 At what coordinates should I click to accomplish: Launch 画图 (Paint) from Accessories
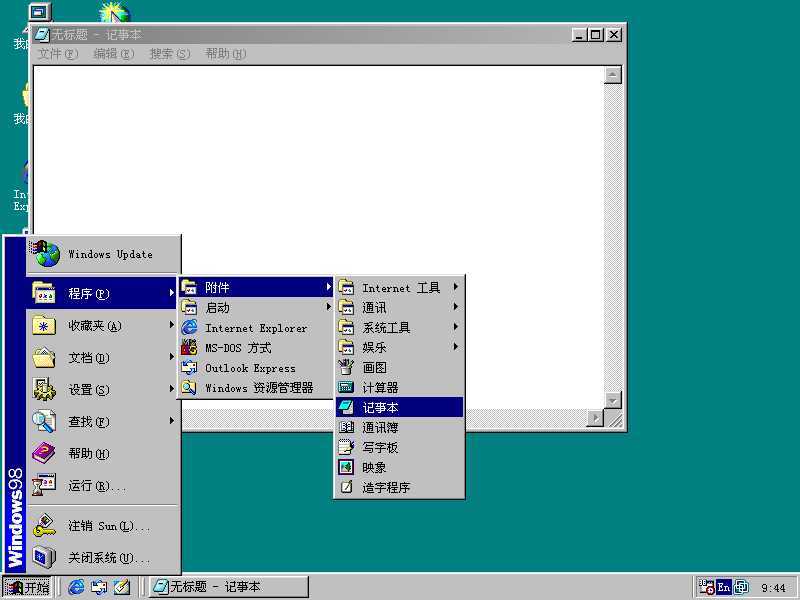[399, 367]
